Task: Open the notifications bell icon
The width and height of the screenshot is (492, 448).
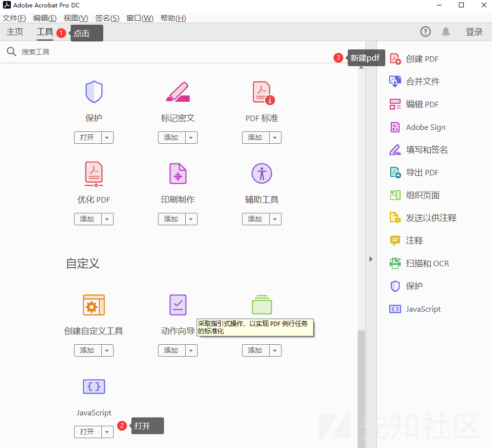Action: click(446, 32)
